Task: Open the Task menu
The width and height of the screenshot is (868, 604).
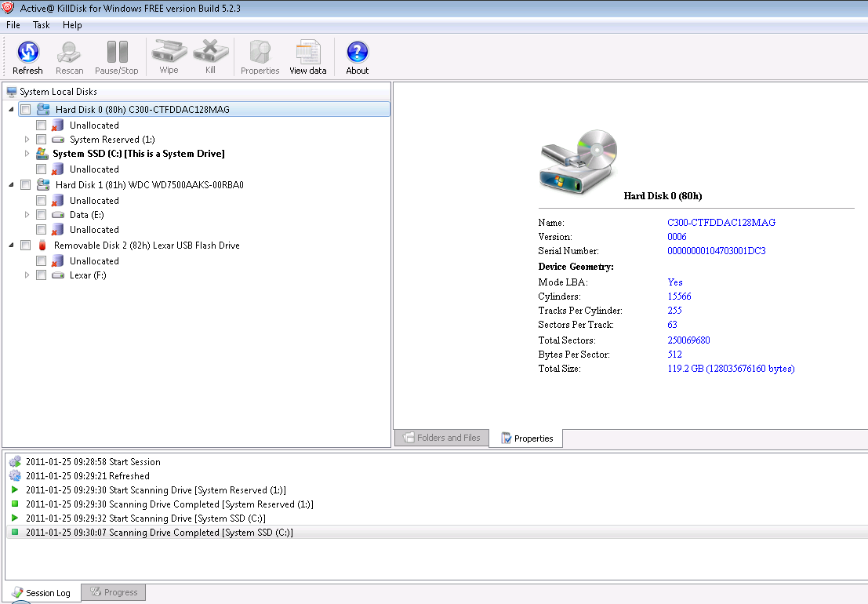Action: click(x=42, y=25)
